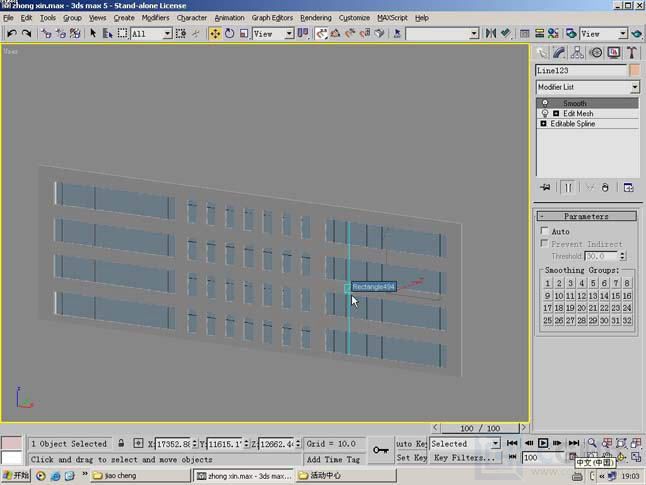The width and height of the screenshot is (646, 485).
Task: Click the time slider showing 100 / 100
Action: click(479, 428)
